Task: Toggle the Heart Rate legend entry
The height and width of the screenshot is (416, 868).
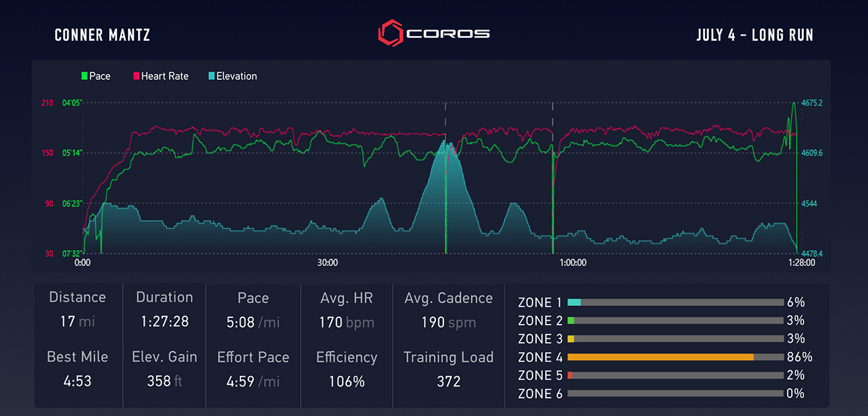Action: point(161,76)
